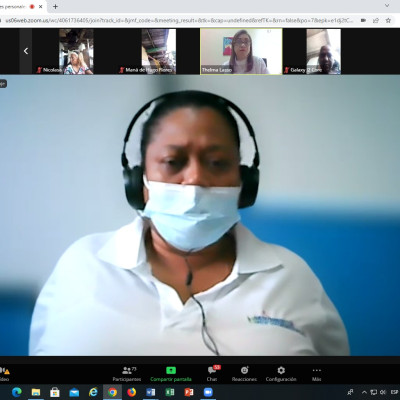Expand the browser tab search chevron
Viewport: 400px width, 400px height.
[x=387, y=6]
